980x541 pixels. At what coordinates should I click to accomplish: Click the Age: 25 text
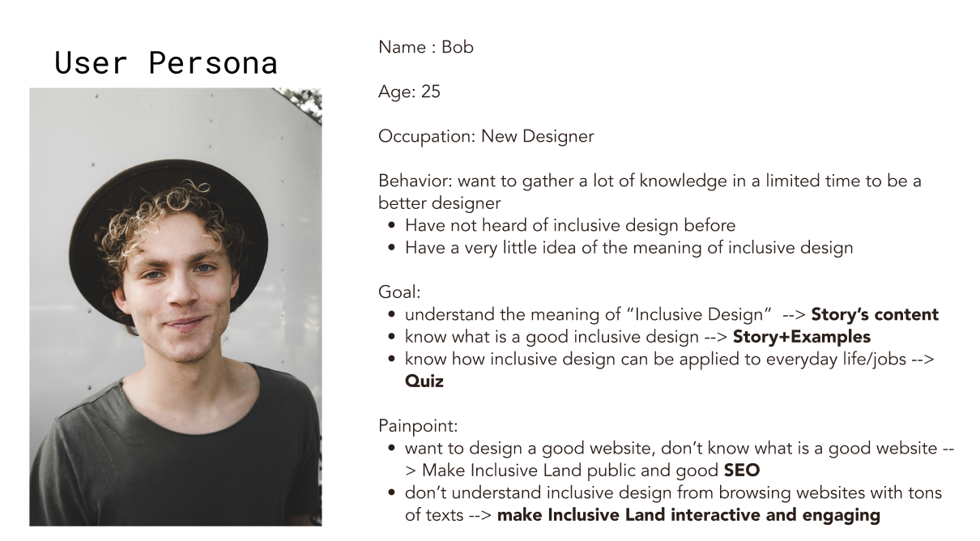point(410,92)
